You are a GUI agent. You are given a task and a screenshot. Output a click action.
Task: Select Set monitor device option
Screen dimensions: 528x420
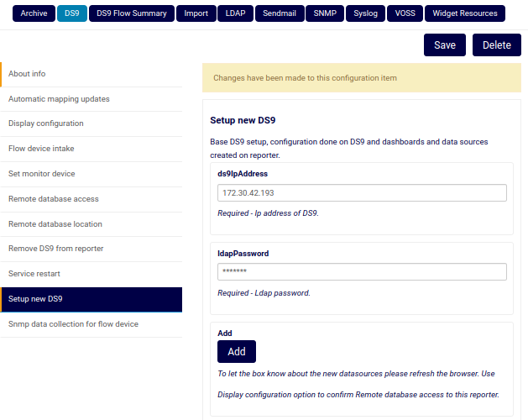91,174
